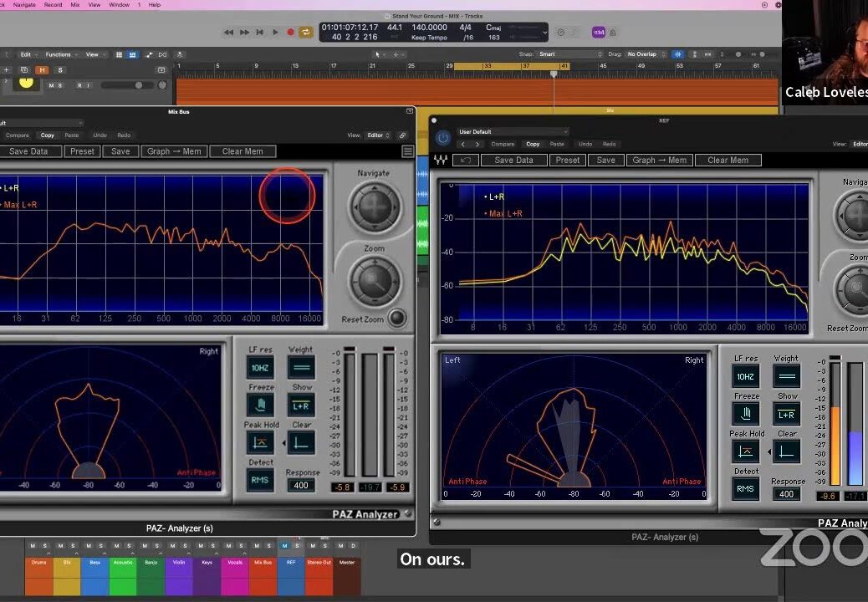
Task: Open the Window menu in the menu bar
Action: [119, 4]
